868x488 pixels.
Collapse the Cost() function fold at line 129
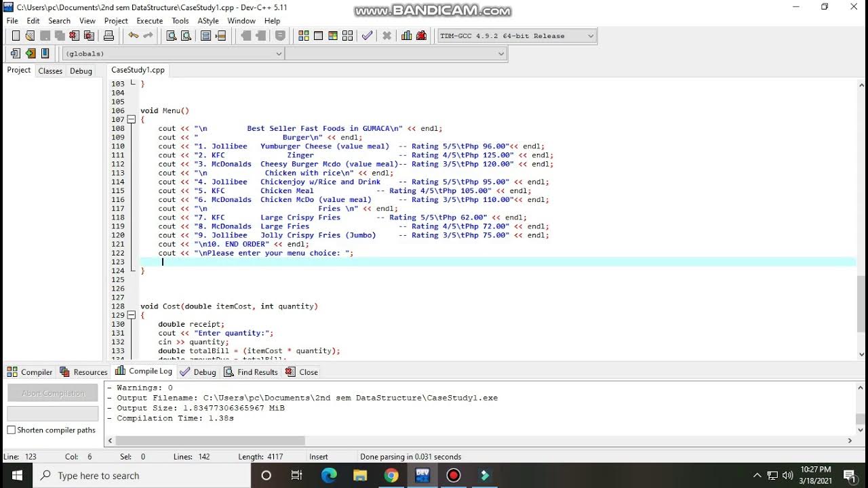pos(132,315)
